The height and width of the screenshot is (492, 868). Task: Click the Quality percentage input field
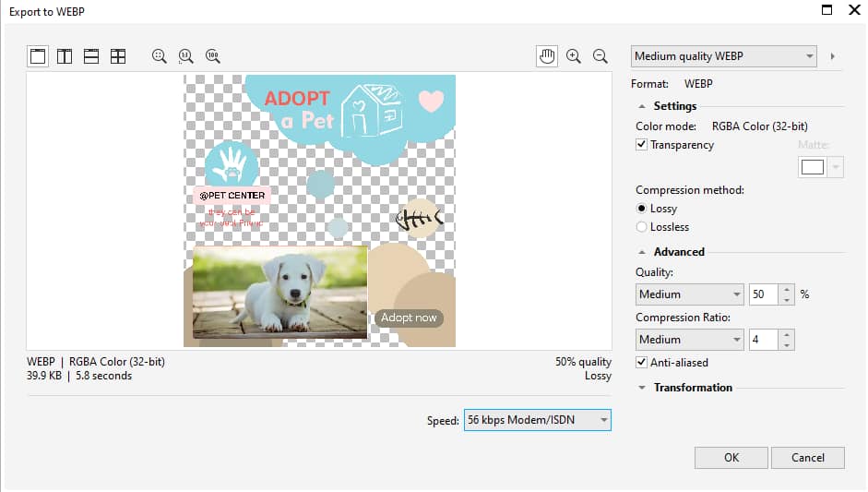point(764,294)
